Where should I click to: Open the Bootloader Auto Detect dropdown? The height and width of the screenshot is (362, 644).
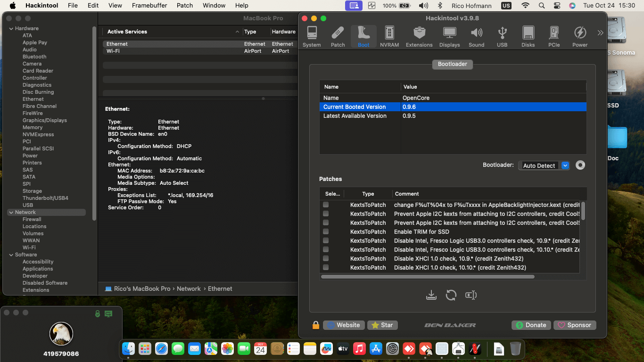[565, 165]
